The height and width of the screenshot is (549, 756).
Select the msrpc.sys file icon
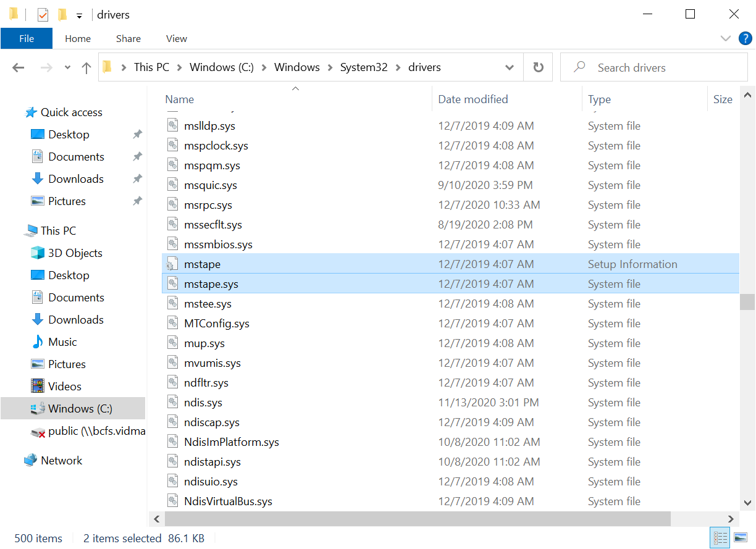(172, 205)
